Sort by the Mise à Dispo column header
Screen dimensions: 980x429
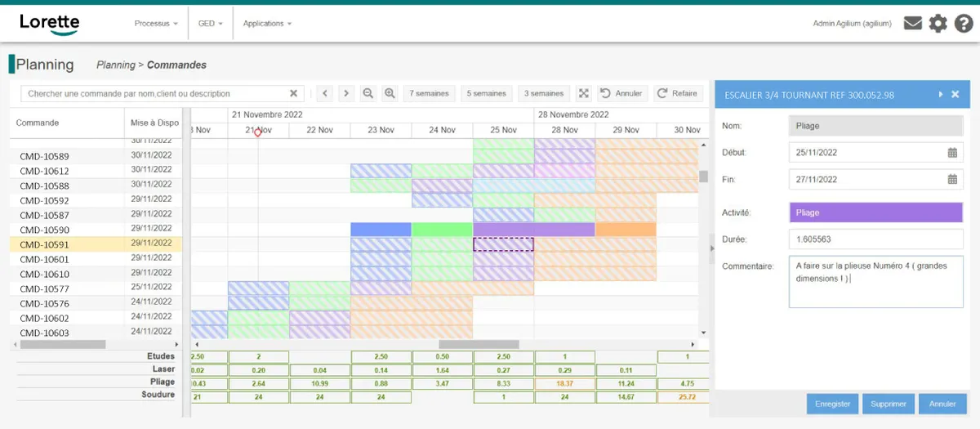pyautogui.click(x=154, y=123)
